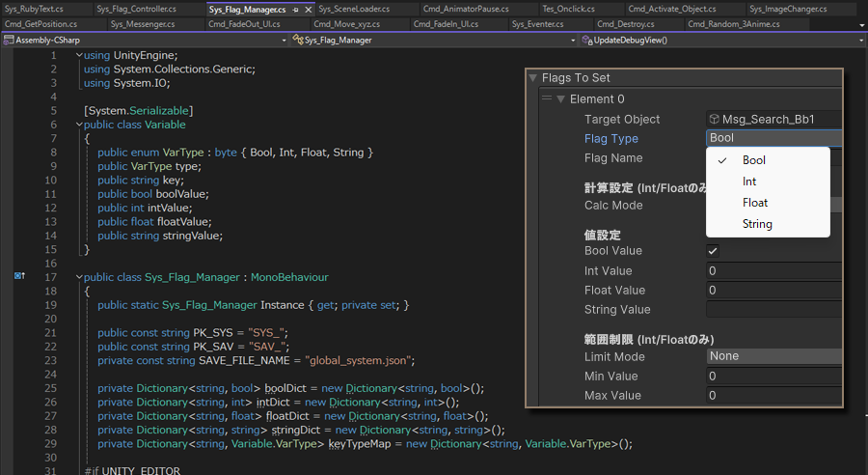Image resolution: width=868 pixels, height=475 pixels.
Task: Toggle the Bool Value checkbox
Action: coord(713,251)
